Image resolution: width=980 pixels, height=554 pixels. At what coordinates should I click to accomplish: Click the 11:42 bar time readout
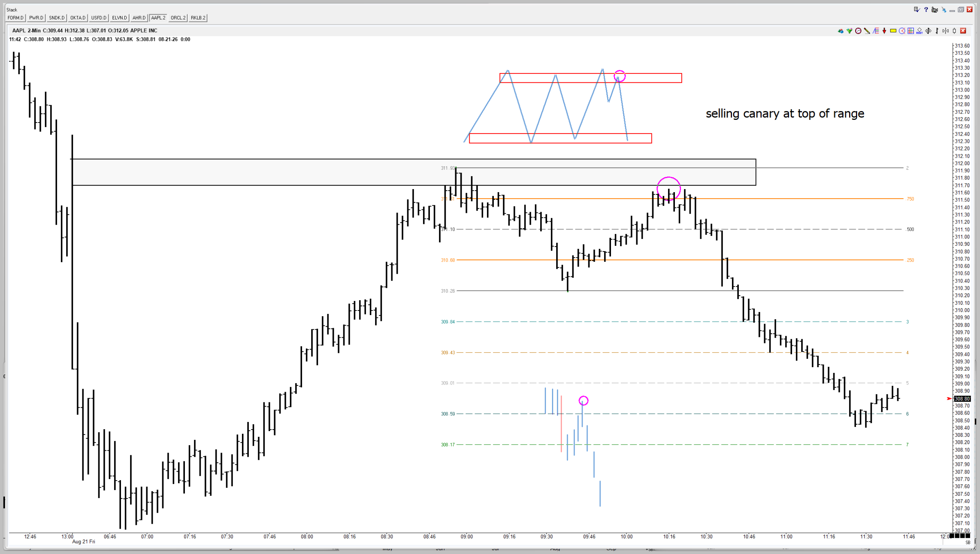(x=15, y=39)
